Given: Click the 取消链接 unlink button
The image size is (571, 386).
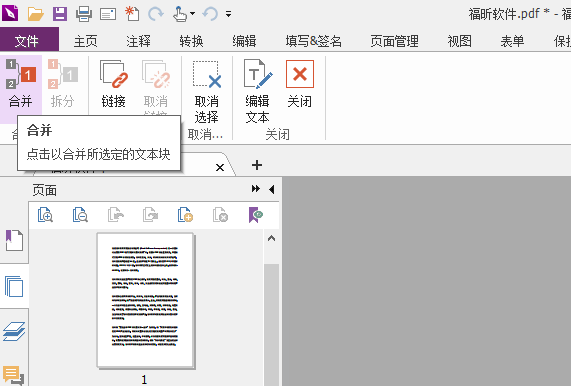Looking at the screenshot, I should pyautogui.click(x=156, y=86).
